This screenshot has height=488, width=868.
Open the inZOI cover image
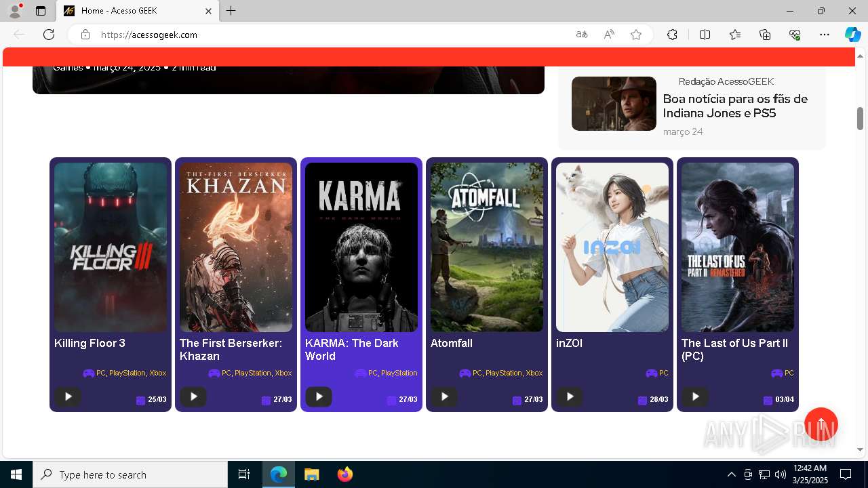[x=612, y=247]
